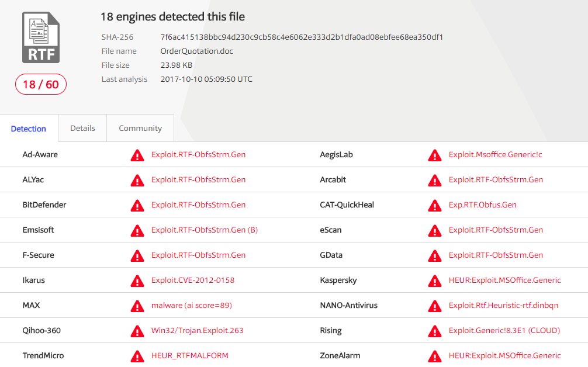The image size is (588, 367).
Task: Click the Ikarus detection warning icon
Action: [137, 281]
